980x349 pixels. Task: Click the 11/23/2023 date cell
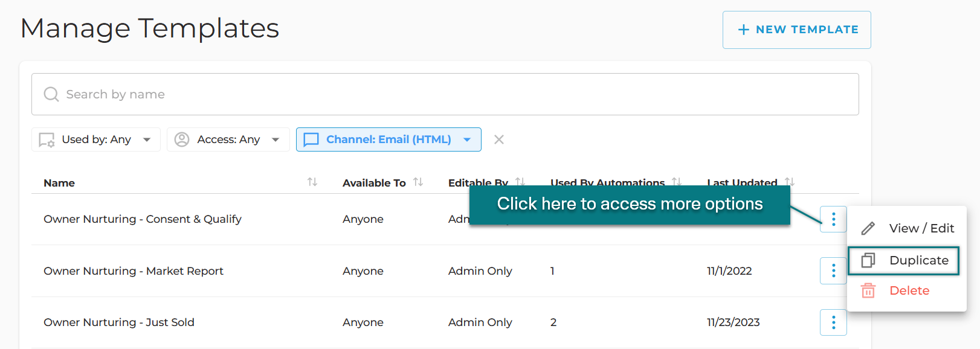pyautogui.click(x=733, y=322)
